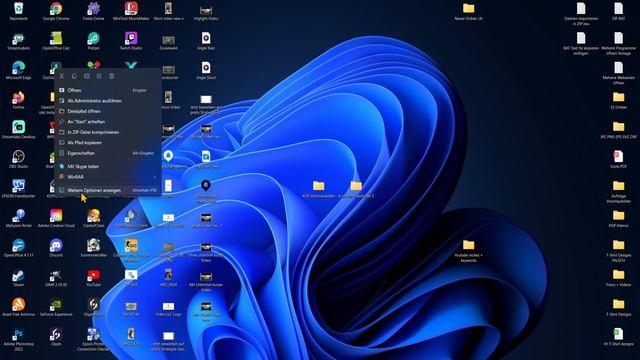Choose In ZIP-Datei komprimieren
The image size is (640, 360).
tap(108, 132)
